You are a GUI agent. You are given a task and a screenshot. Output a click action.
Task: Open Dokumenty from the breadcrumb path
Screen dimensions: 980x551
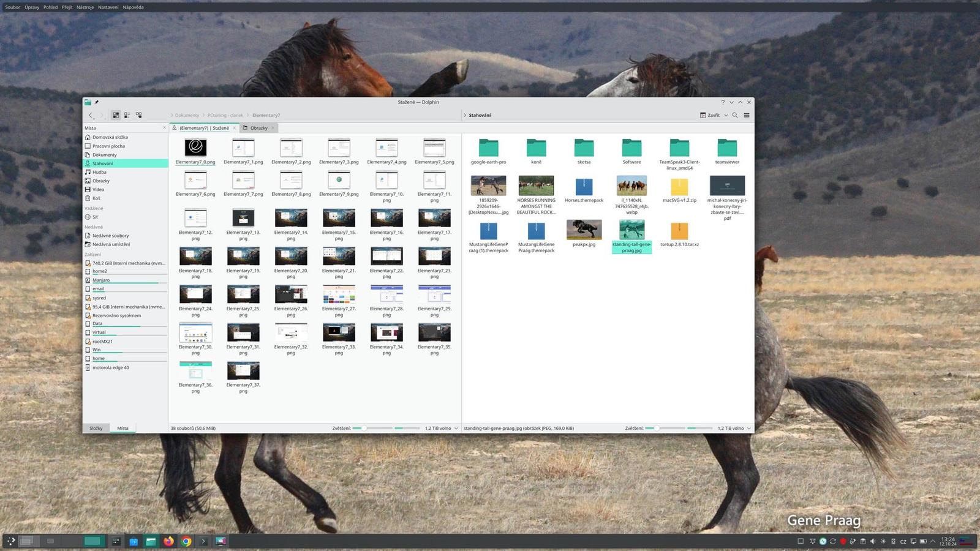coord(186,115)
